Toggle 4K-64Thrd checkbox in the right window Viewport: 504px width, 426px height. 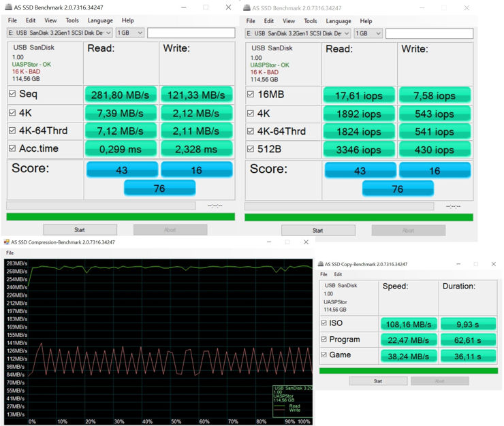coord(251,131)
